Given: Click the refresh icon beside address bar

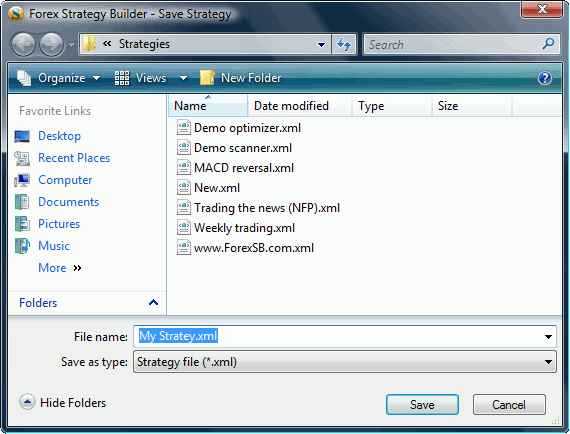Looking at the screenshot, I should point(344,44).
